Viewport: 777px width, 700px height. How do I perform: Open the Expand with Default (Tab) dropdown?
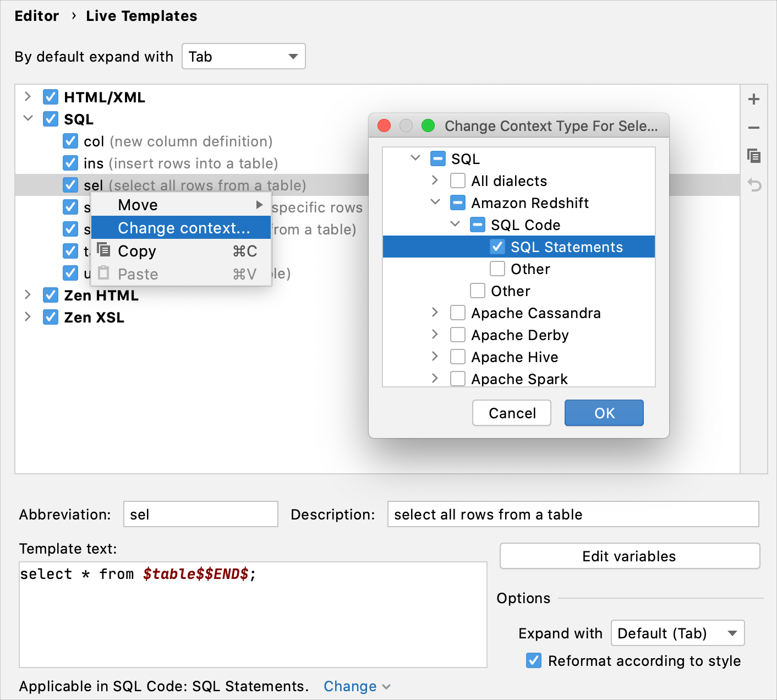[677, 633]
